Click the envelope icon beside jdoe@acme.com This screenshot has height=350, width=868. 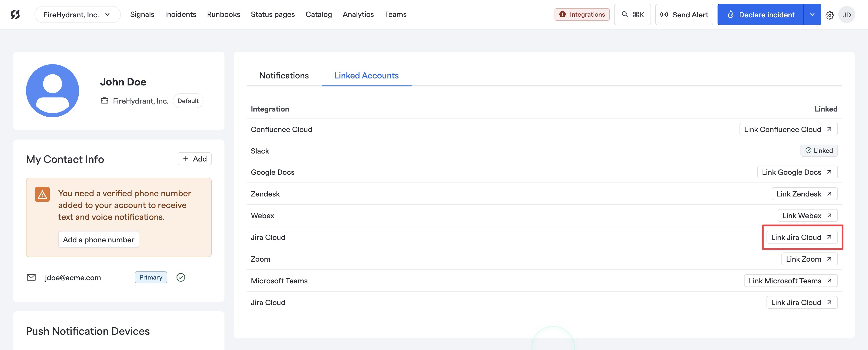tap(31, 277)
